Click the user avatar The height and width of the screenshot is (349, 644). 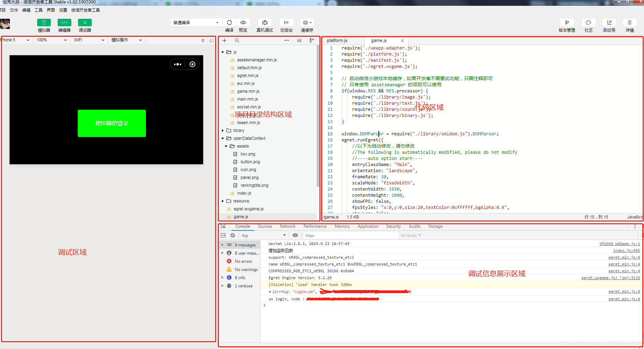[x=5, y=24]
